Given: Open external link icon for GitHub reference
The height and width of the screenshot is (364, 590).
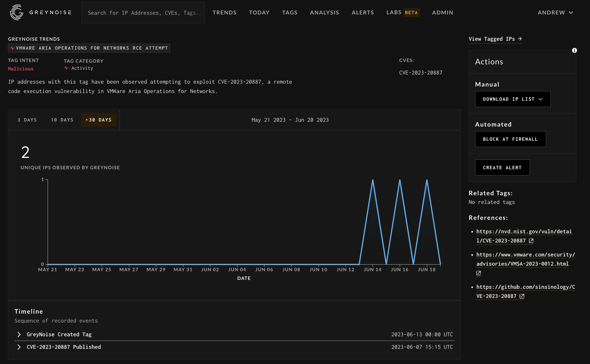Looking at the screenshot, I should point(522,296).
